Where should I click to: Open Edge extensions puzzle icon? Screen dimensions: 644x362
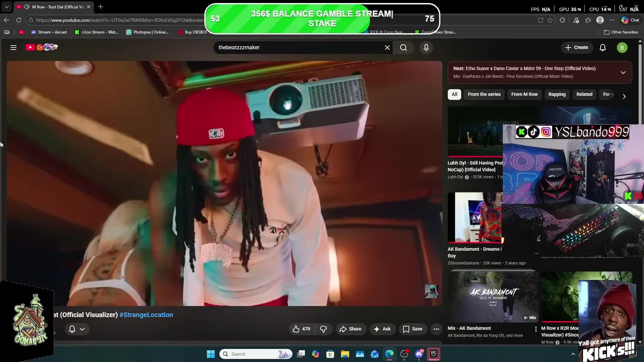(562, 20)
